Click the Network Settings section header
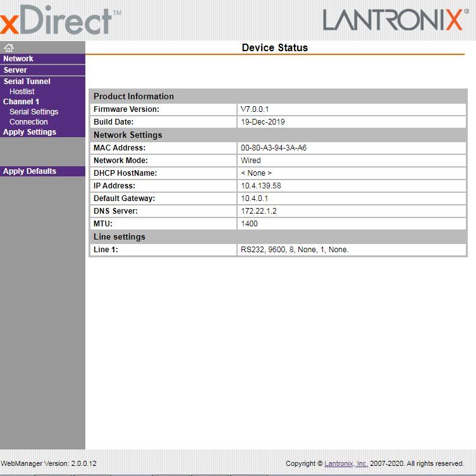The width and height of the screenshot is (476, 476). click(128, 135)
